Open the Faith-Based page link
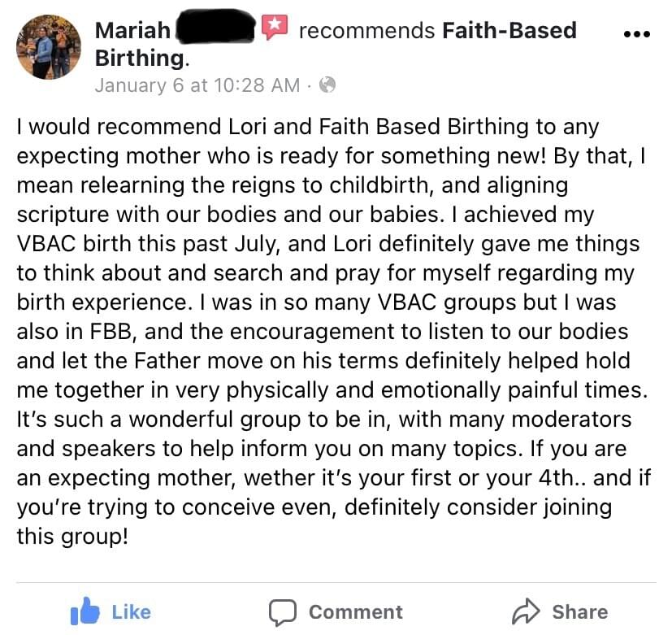This screenshot has width=672, height=635. (x=509, y=31)
